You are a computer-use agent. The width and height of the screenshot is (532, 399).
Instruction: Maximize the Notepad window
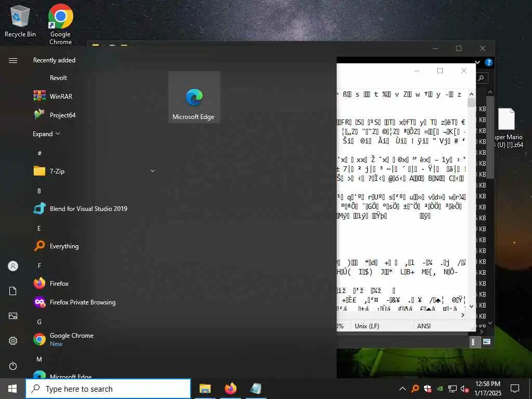440,71
